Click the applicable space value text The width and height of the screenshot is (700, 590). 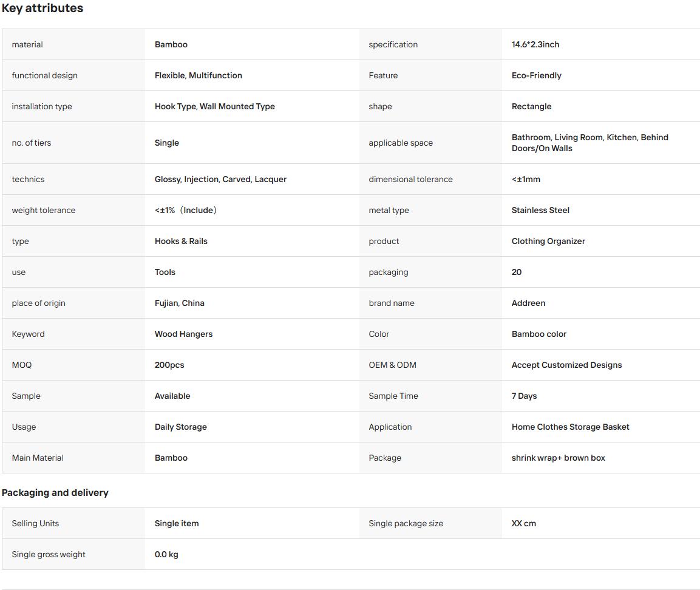click(x=590, y=143)
